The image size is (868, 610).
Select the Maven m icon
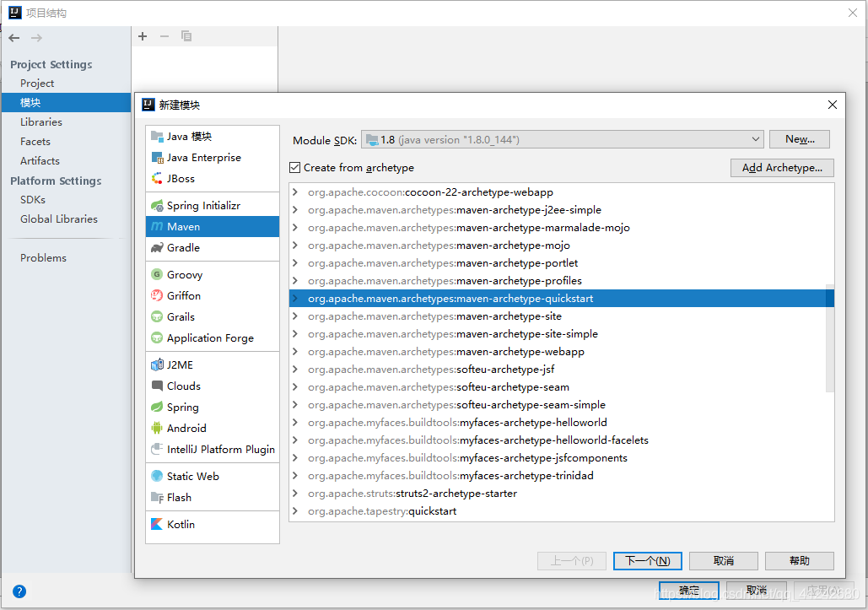(157, 226)
